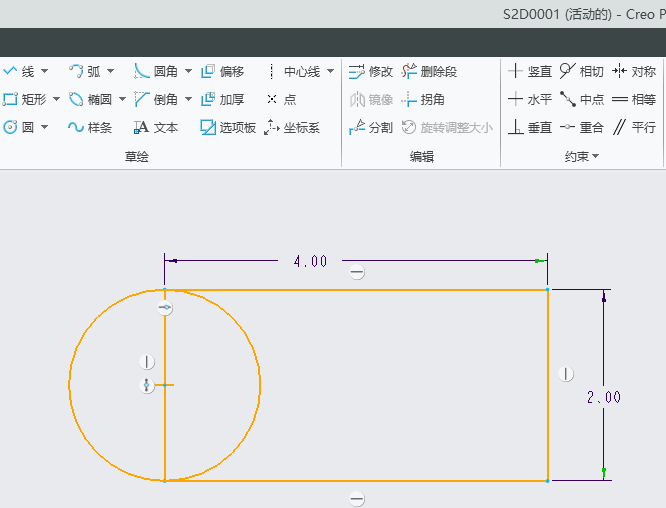Select the midpoint constraint symbol at circle center

[x=147, y=385]
